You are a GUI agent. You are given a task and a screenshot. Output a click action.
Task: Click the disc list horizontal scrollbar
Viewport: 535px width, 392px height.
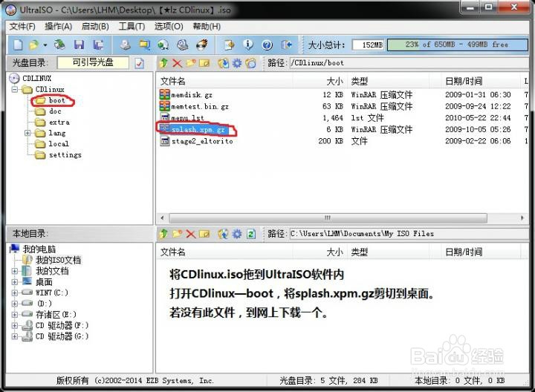tap(328, 218)
